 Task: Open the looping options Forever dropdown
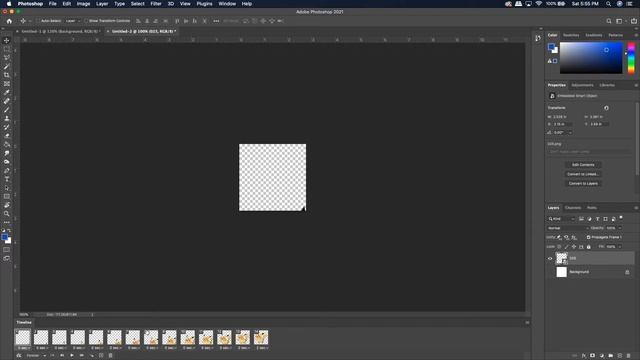[x=36, y=356]
